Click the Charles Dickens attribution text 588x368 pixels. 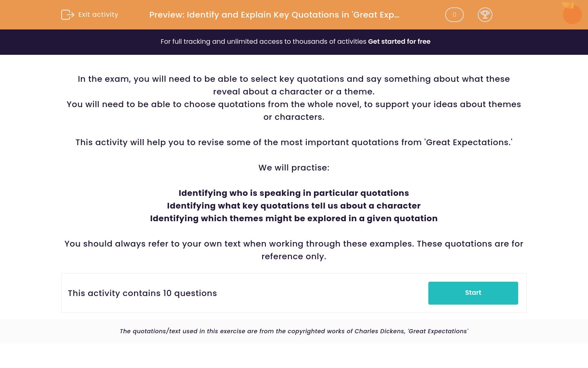point(294,331)
